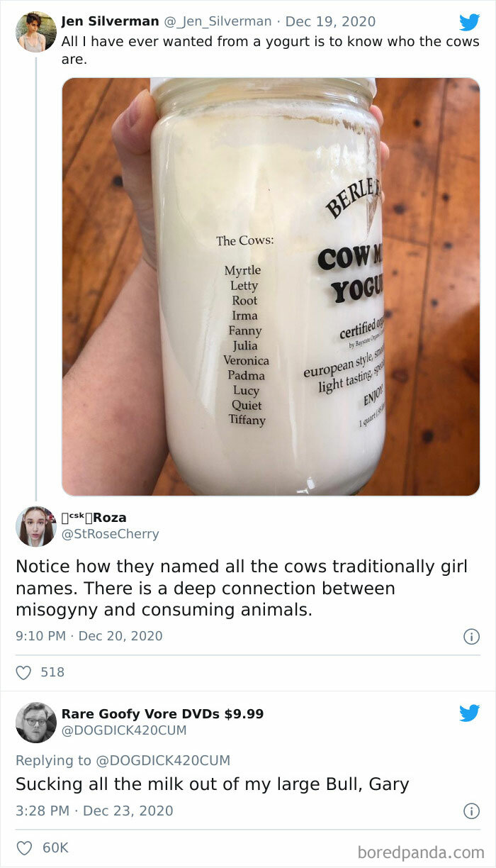
Task: Open the info icon on @StRoseCherry's tweet
Action: [x=471, y=636]
